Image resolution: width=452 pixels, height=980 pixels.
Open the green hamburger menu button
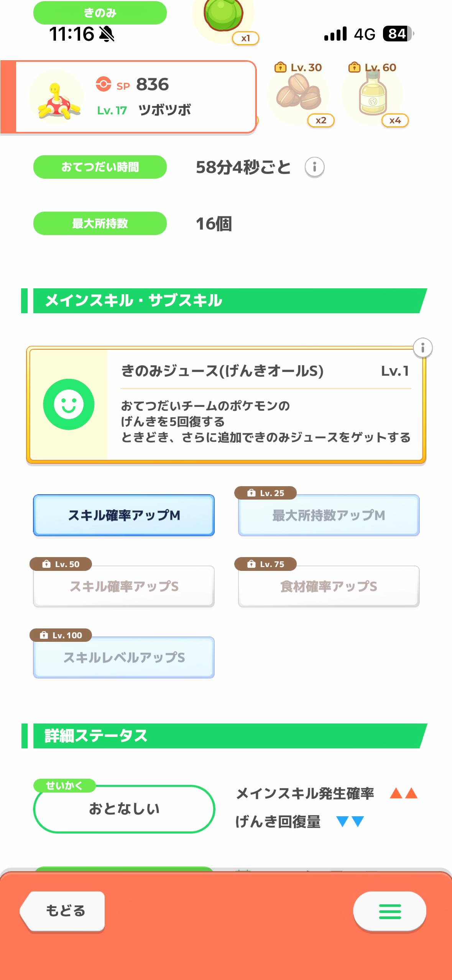pos(390,911)
